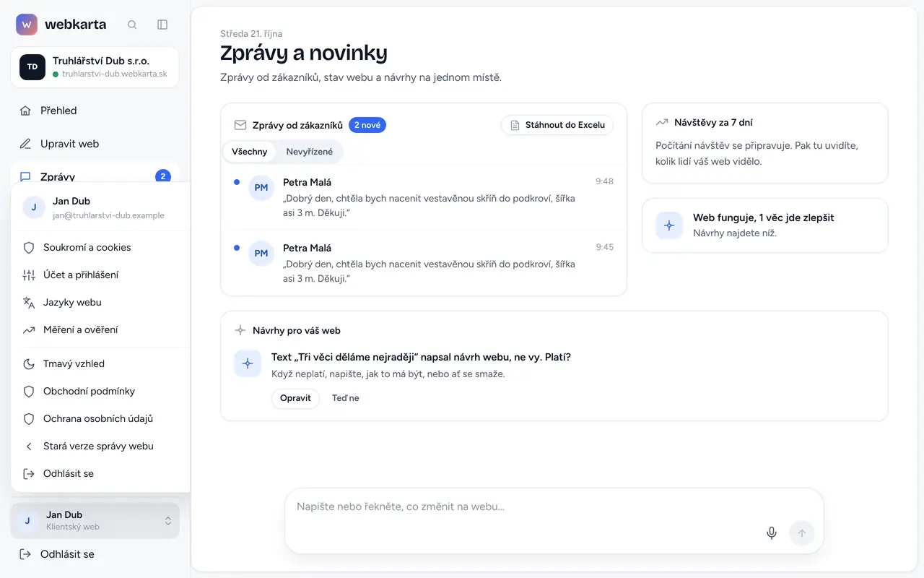
Task: Open Přehled from the sidebar
Action: [x=95, y=111]
